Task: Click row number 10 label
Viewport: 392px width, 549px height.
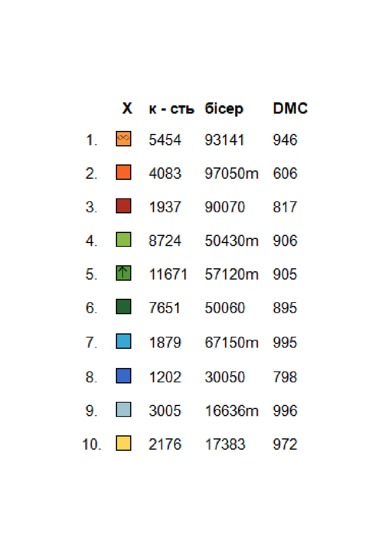Action: [92, 444]
